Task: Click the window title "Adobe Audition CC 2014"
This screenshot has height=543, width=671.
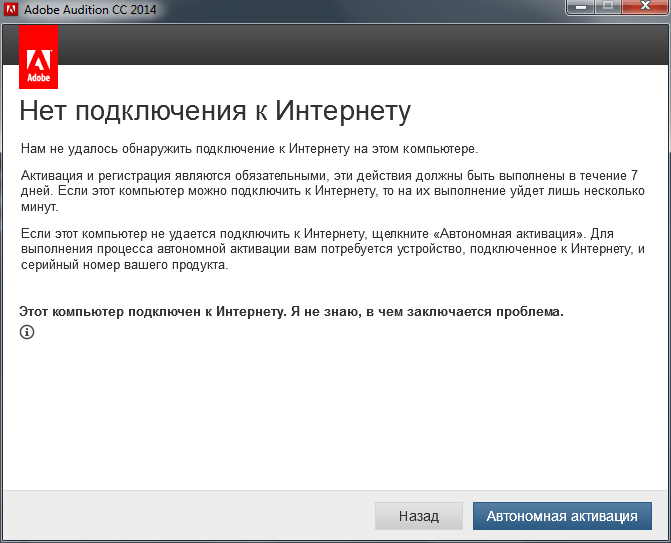Action: pyautogui.click(x=90, y=9)
